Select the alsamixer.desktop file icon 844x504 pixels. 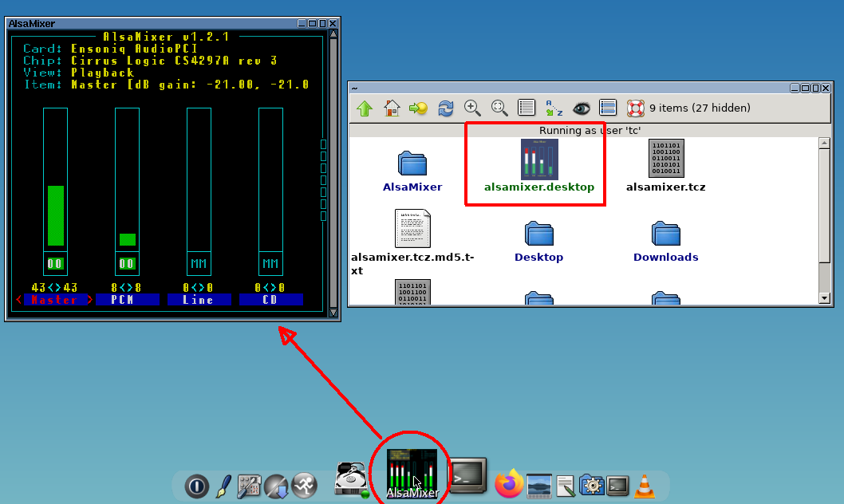click(x=539, y=159)
